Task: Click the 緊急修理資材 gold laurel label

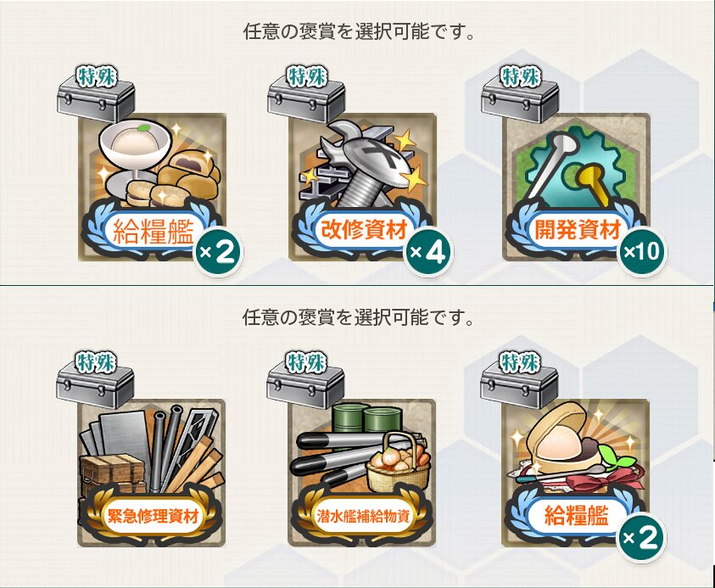Action: pyautogui.click(x=153, y=516)
